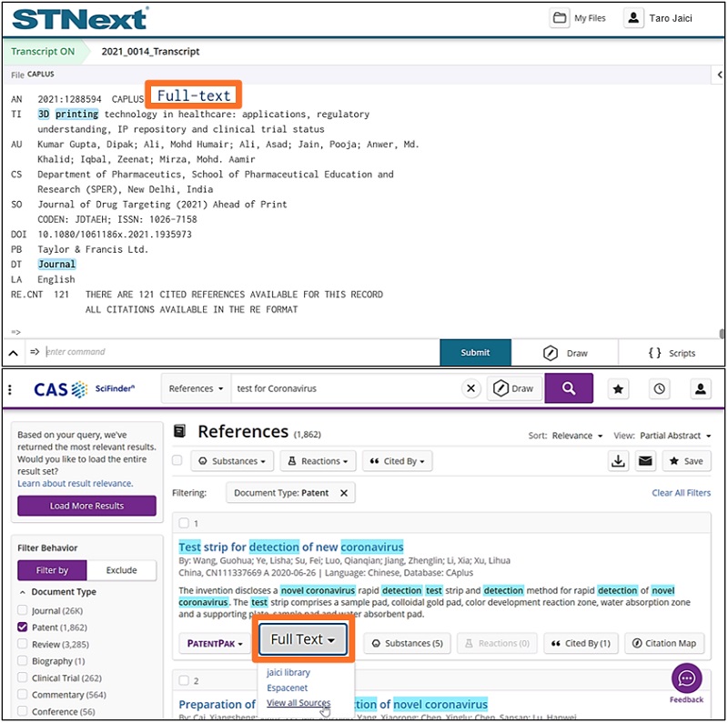Toggle the Full Text dropdown for result 1
This screenshot has width=728, height=723.
pyautogui.click(x=303, y=639)
